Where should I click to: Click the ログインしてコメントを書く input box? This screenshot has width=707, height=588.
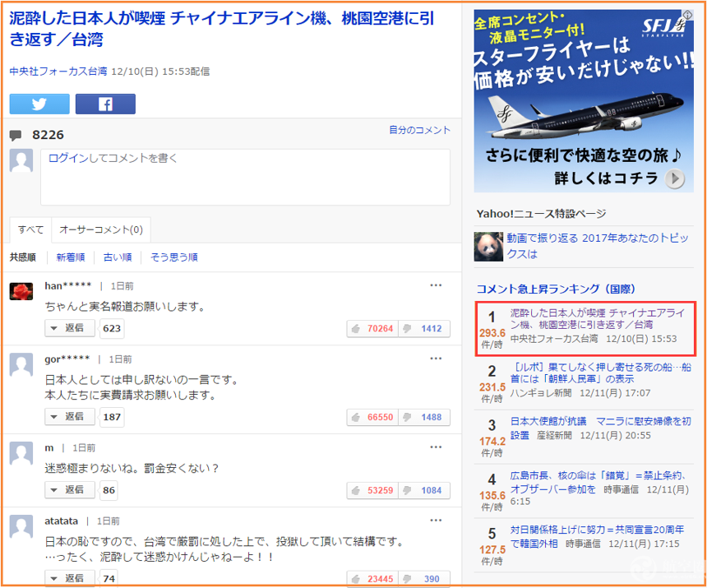[x=245, y=177]
